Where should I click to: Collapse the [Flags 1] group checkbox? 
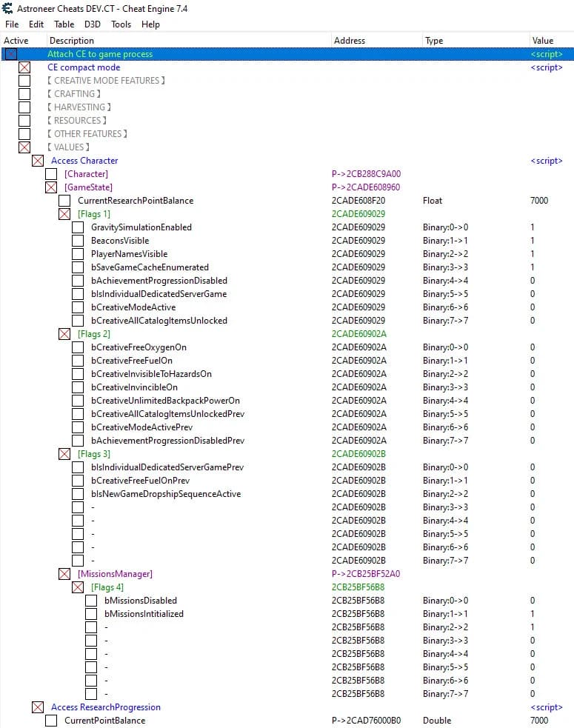point(64,214)
